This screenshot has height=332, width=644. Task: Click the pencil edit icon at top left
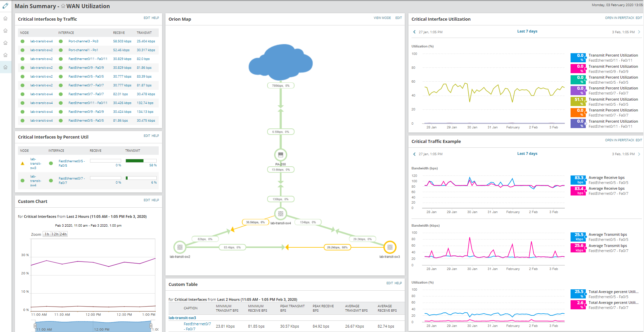[5, 6]
